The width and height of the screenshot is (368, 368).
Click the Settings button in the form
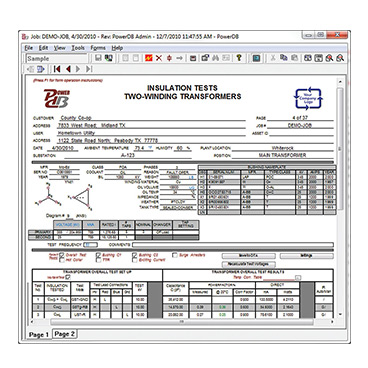306,256
